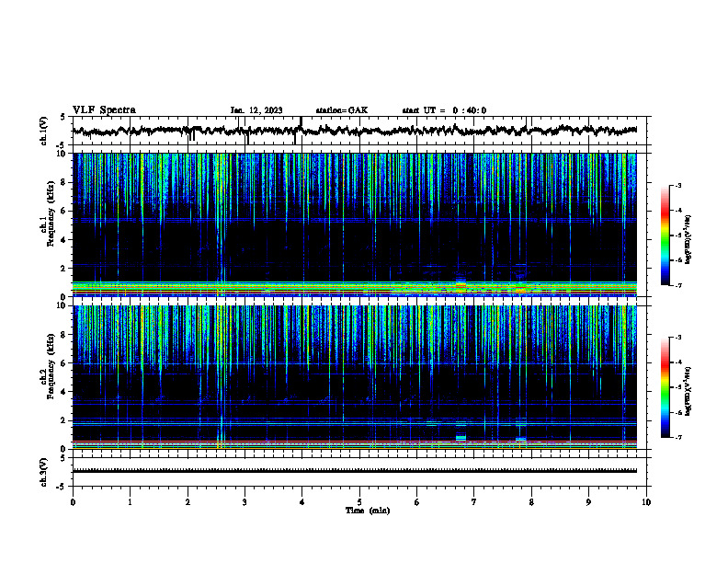The width and height of the screenshot is (728, 563).
Task: Click the cyan burst near 6.8 min in ch.2
Action: click(461, 438)
